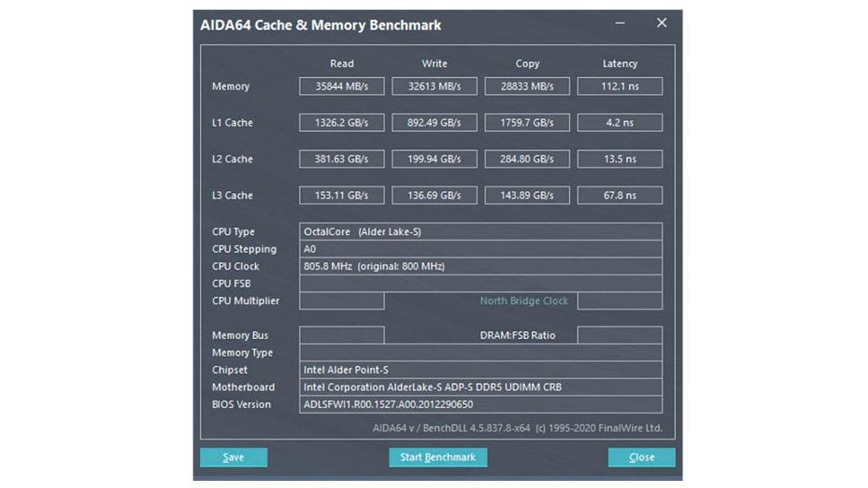Image resolution: width=868 pixels, height=488 pixels.
Task: Select the Memory Copy result box
Action: 527,86
